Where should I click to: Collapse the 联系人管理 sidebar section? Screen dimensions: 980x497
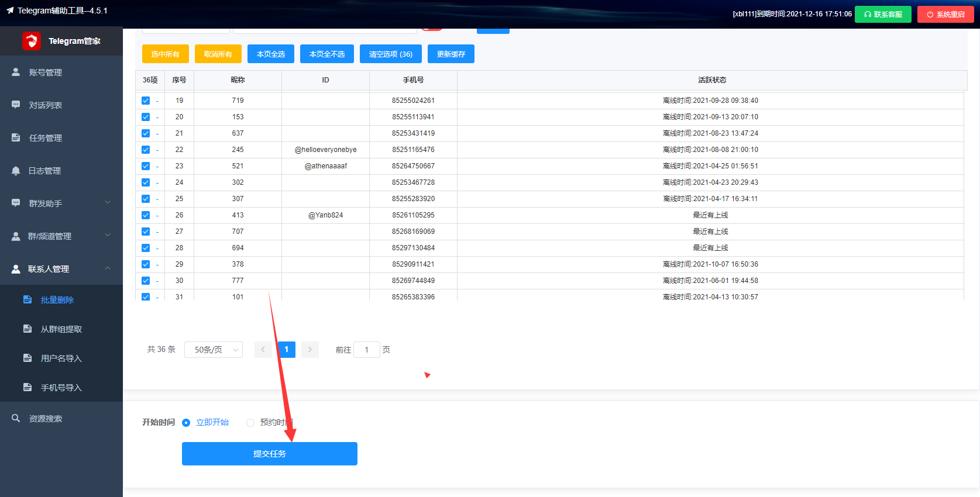click(61, 268)
